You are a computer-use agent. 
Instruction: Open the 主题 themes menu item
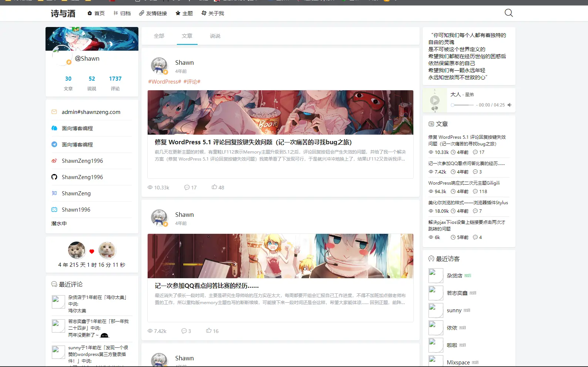point(184,13)
